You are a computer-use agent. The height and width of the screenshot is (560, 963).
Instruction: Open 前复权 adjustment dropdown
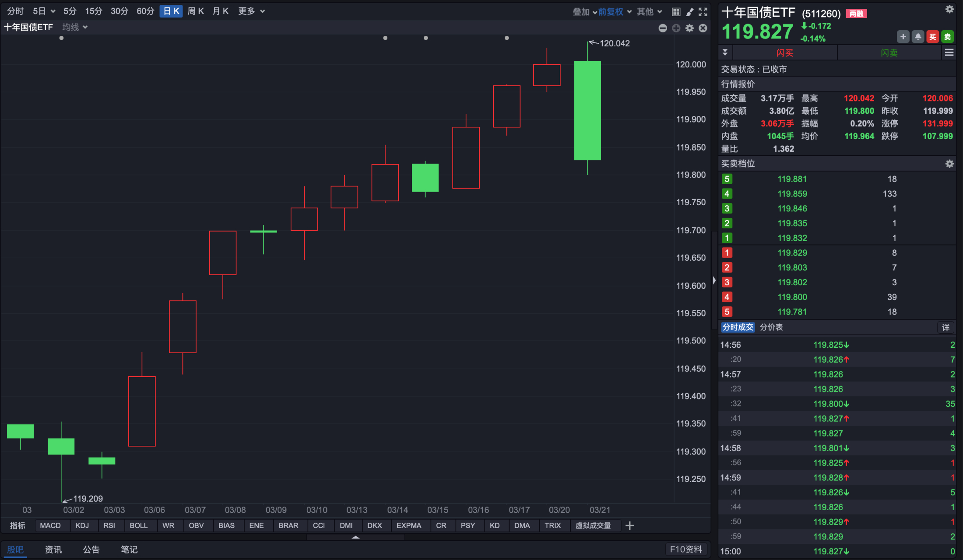tap(615, 12)
